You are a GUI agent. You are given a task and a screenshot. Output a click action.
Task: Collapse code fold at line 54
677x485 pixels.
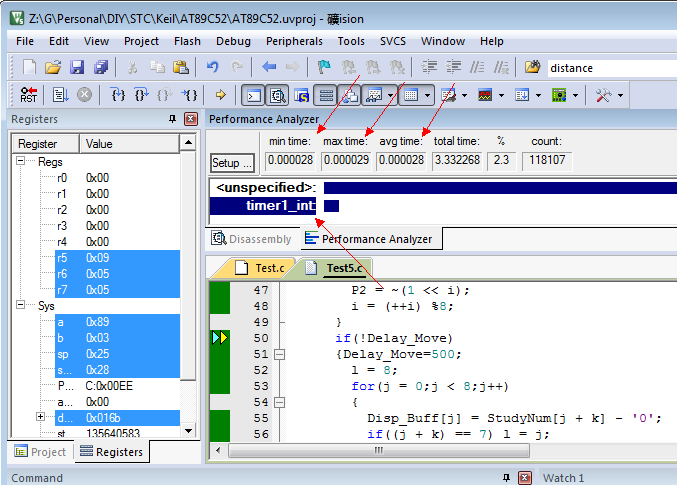[280, 403]
